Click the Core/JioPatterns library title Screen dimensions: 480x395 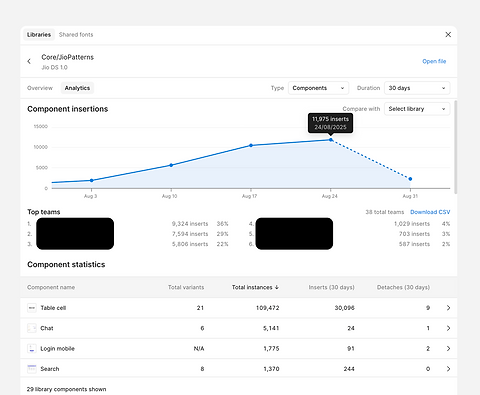(68, 57)
